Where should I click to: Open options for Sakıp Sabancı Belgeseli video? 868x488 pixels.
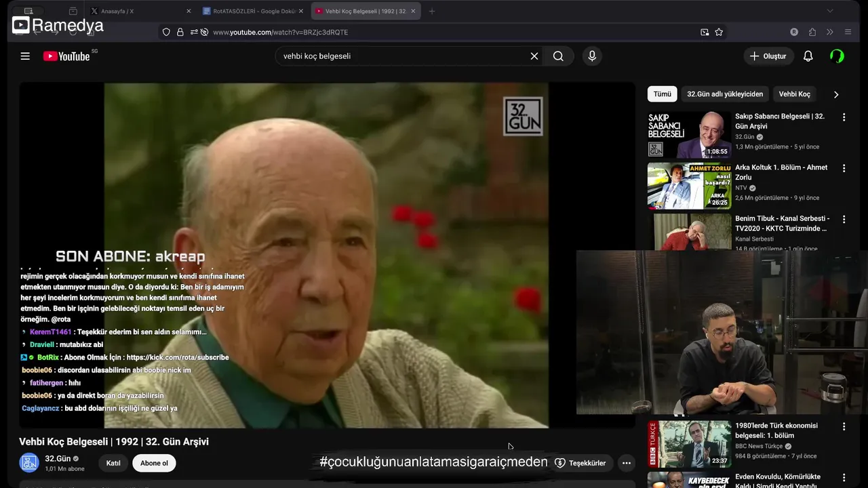click(x=844, y=117)
